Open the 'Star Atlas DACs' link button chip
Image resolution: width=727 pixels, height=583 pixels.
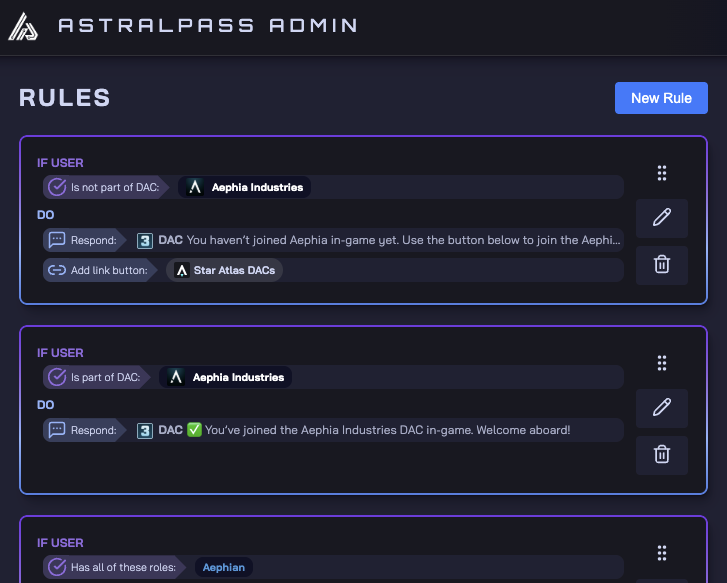224,270
